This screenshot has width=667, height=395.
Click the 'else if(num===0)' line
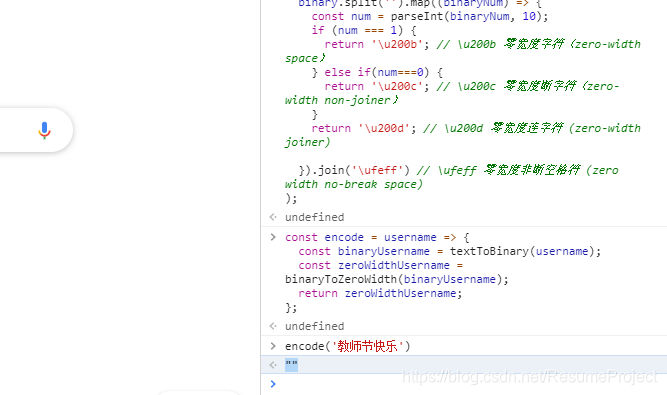tap(377, 72)
